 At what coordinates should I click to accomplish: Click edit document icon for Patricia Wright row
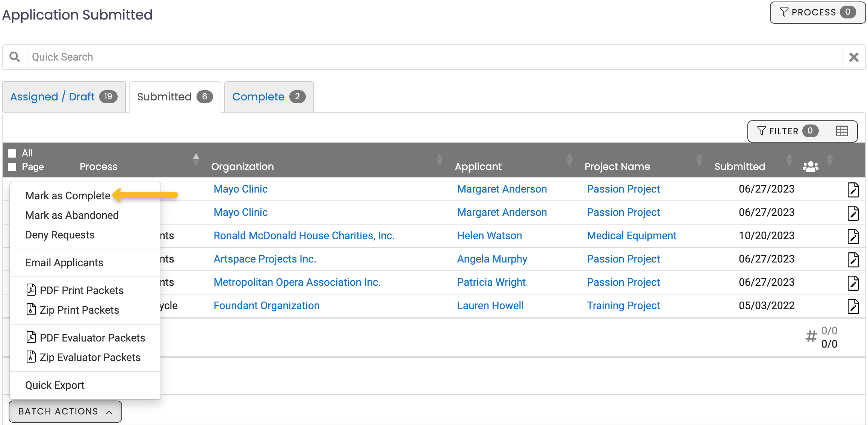tap(853, 283)
